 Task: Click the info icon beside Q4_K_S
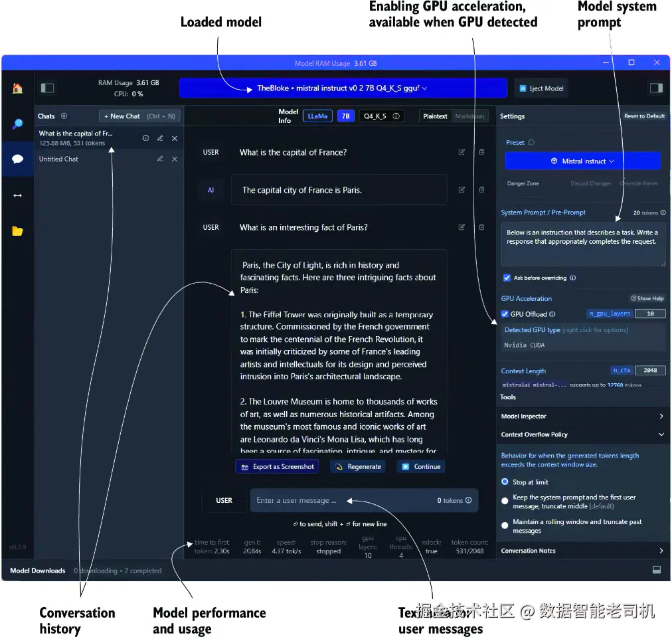396,116
